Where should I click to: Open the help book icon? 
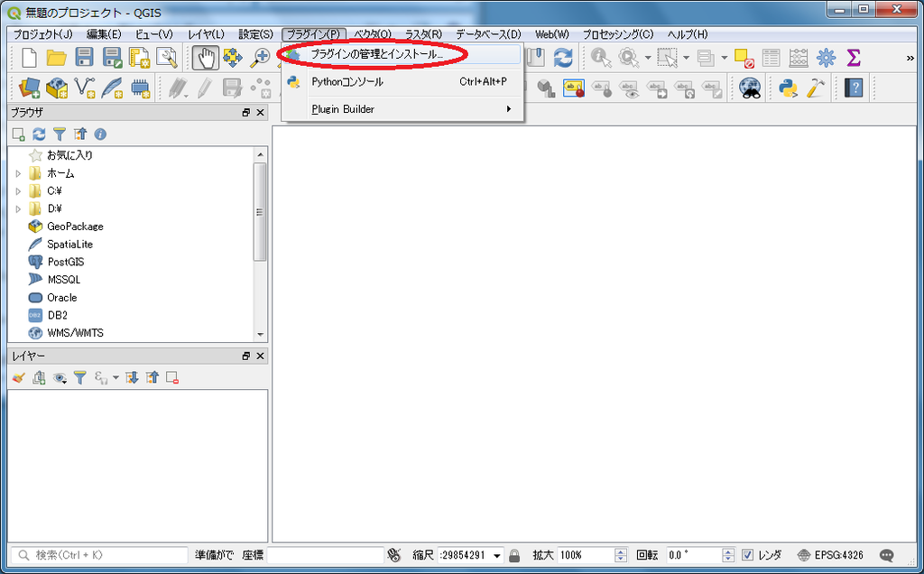pyautogui.click(x=854, y=88)
